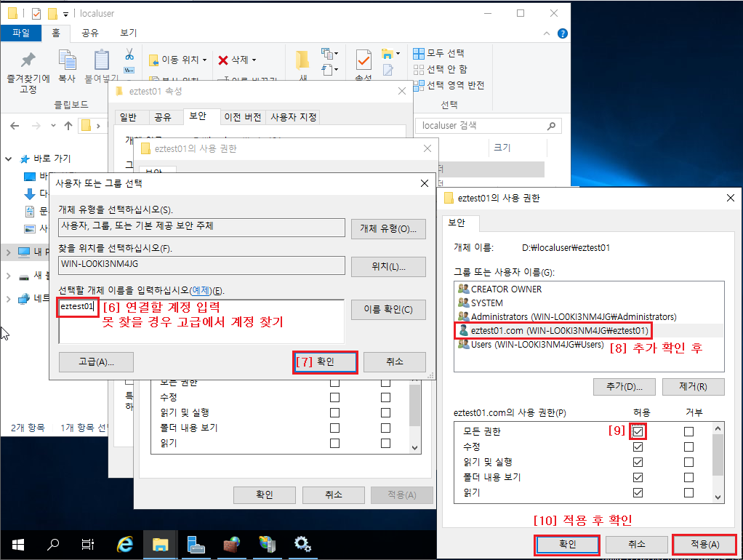Collapse the ribbon with chevron
Viewport: 743px width, 560px height.
[547, 33]
